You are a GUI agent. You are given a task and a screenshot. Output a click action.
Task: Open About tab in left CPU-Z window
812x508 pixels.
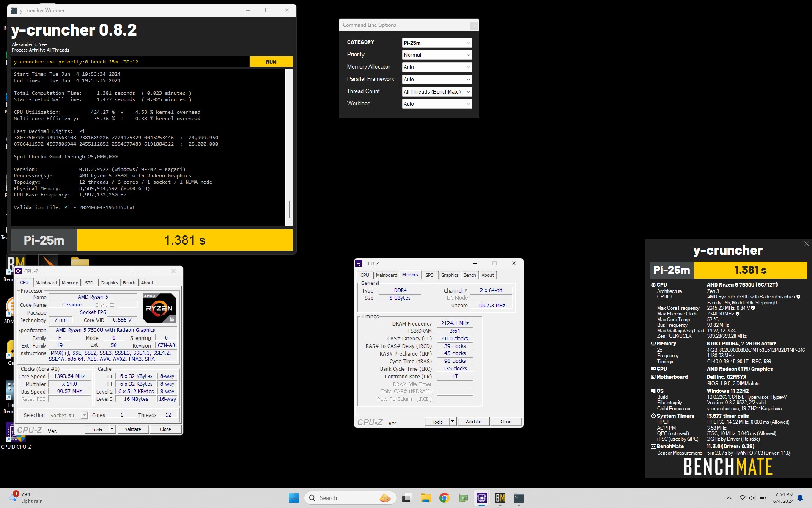tap(147, 283)
